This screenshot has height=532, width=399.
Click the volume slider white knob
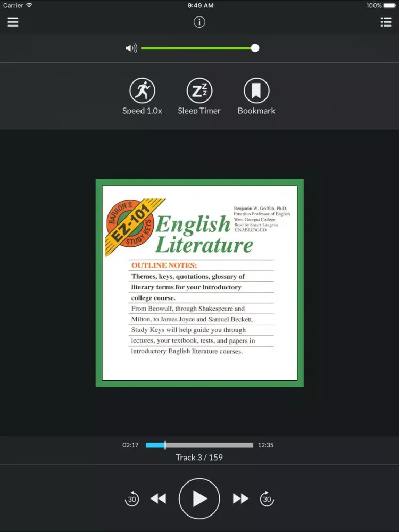[x=255, y=48]
